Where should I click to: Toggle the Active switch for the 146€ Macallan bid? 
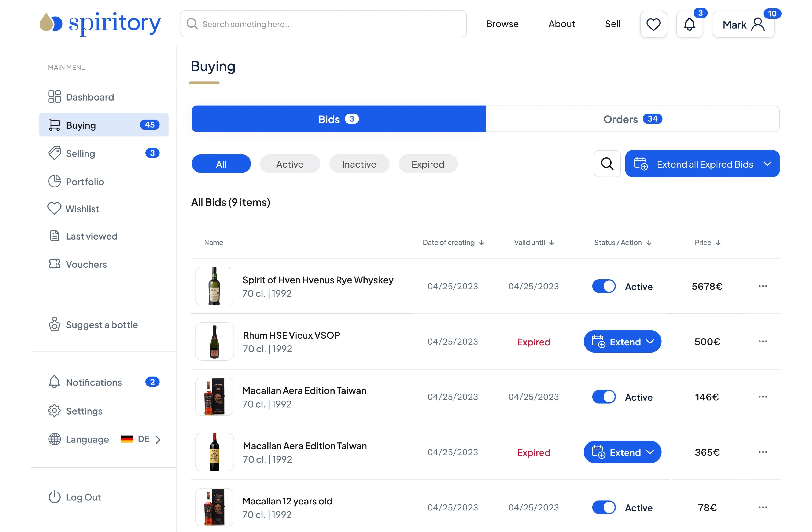604,397
